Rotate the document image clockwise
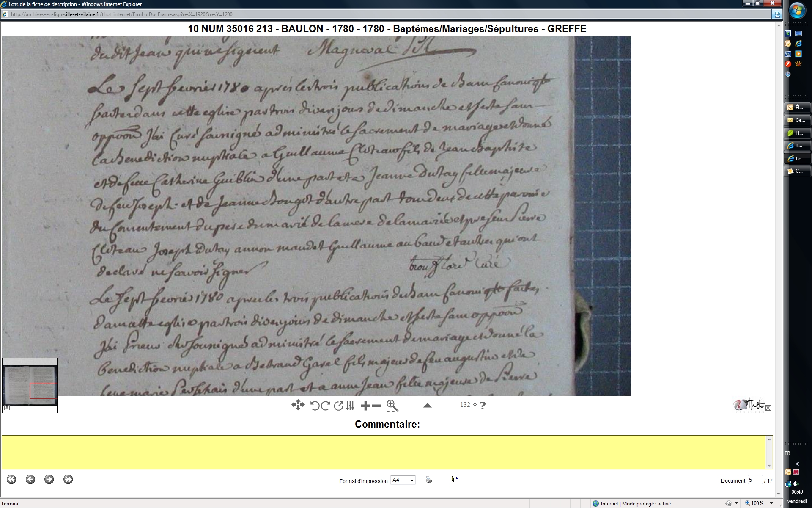812x508 pixels. (x=326, y=406)
